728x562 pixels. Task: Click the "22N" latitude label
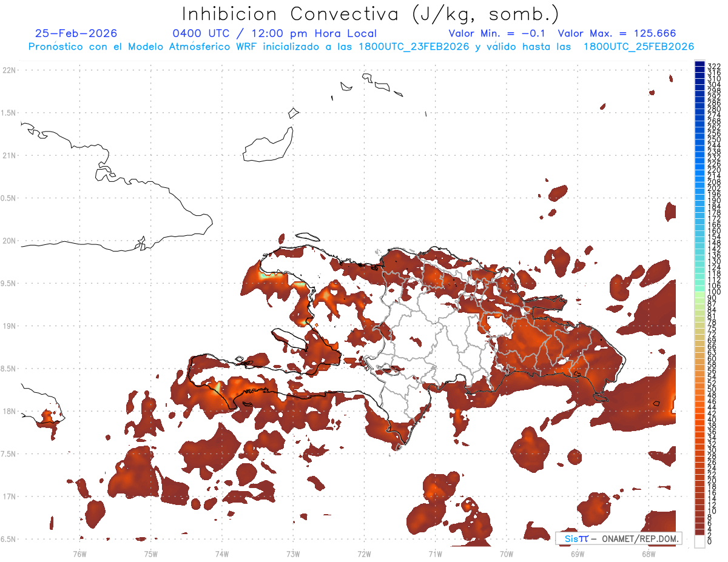(10, 70)
